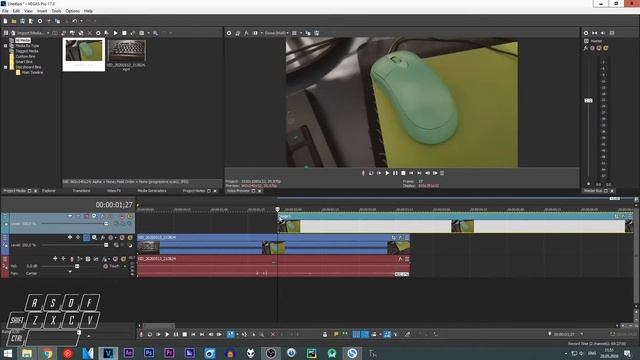
Task: Select the keyboard video clip thumbnail
Action: point(127,51)
